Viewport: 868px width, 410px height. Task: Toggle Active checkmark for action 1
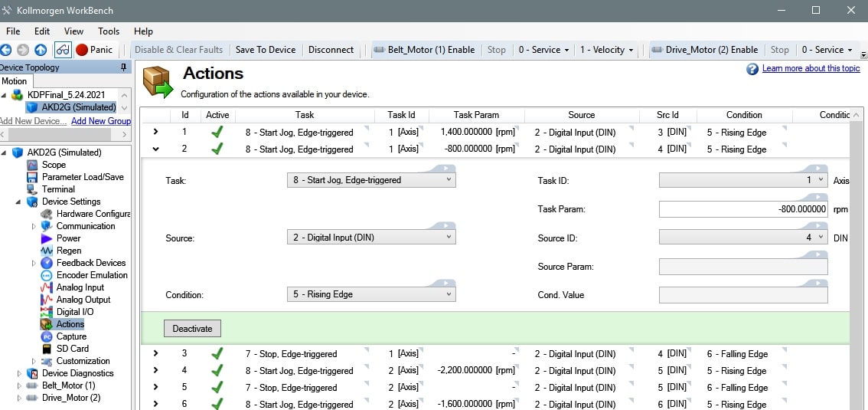coord(217,133)
